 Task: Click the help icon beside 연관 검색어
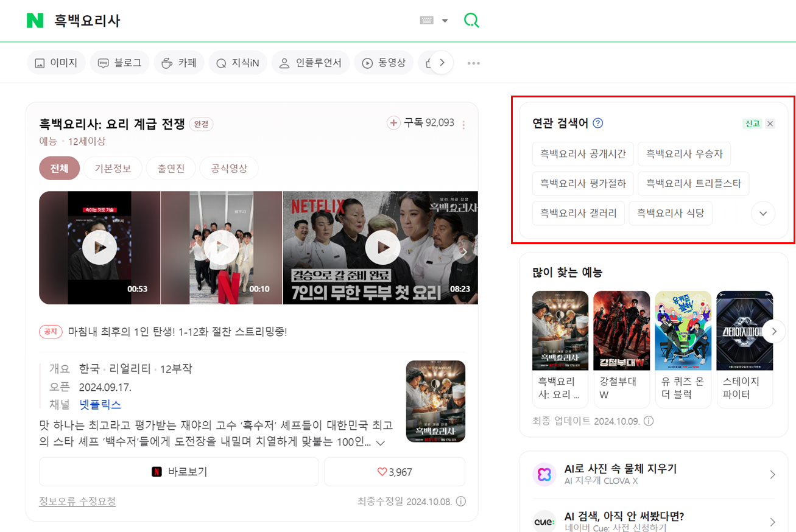[x=598, y=123]
